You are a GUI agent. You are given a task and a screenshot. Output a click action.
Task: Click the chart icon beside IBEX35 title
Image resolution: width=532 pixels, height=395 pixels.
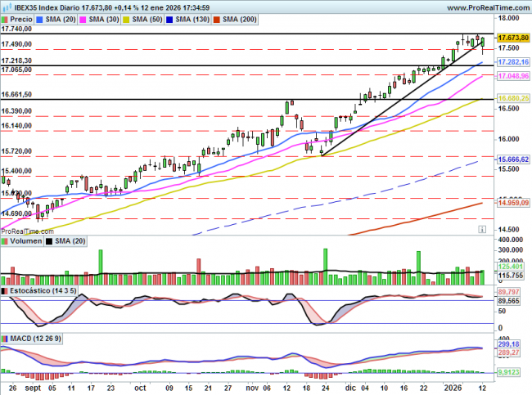(7, 7)
